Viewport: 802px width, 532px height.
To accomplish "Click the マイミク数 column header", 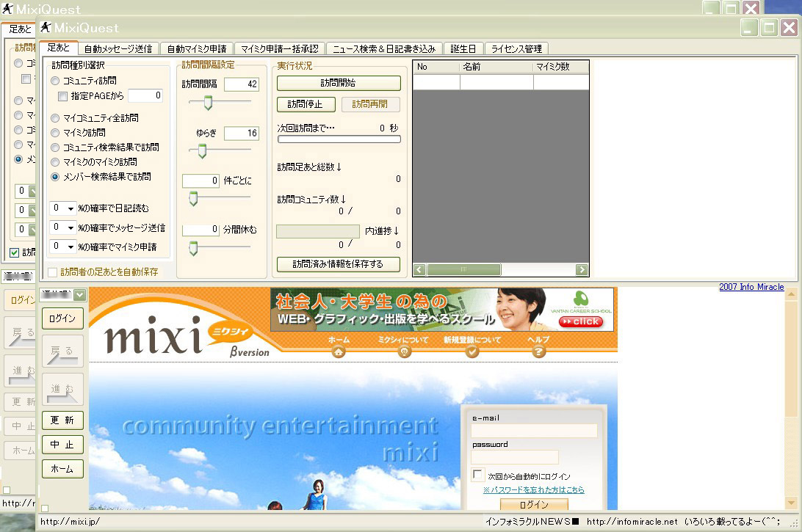I will (x=561, y=67).
